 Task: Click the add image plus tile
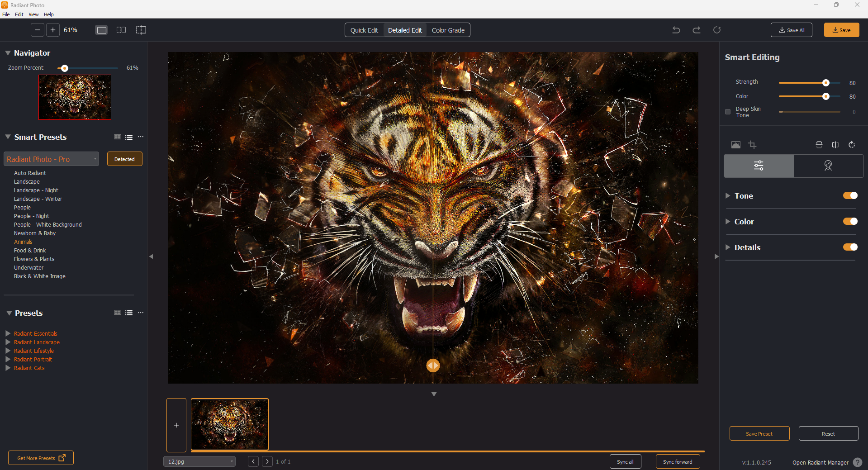[x=176, y=425]
